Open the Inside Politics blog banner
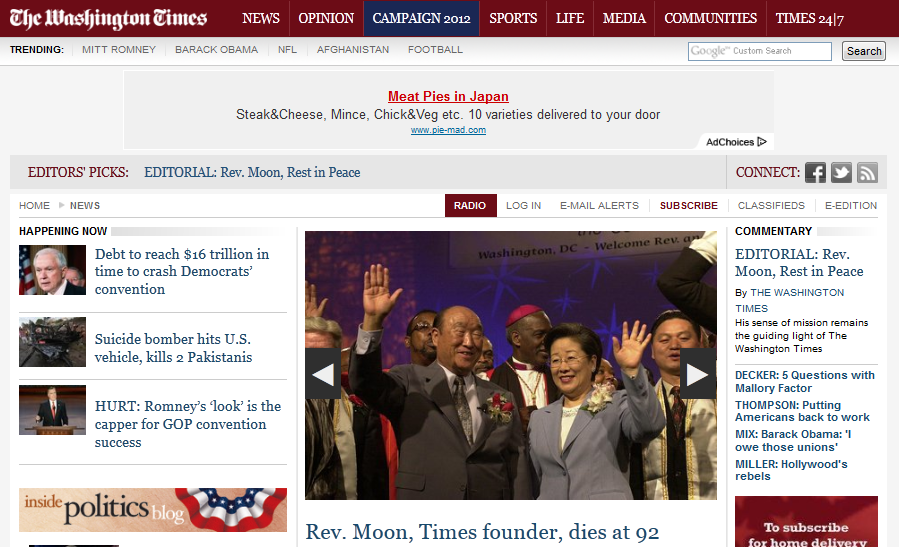 153,510
